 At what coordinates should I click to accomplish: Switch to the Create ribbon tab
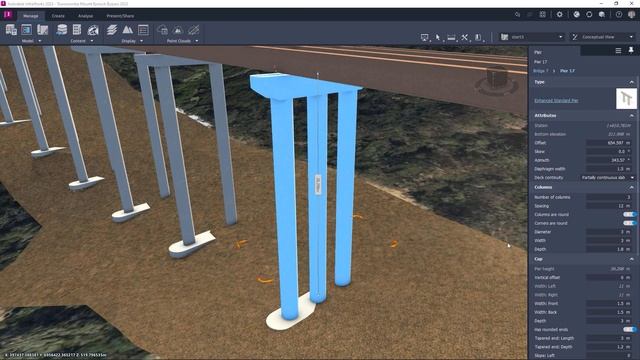click(x=58, y=16)
